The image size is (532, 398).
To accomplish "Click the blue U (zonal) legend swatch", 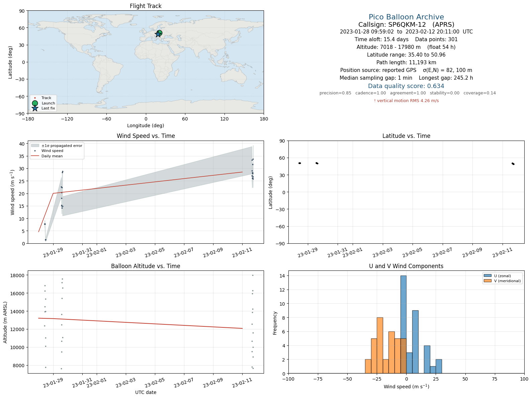I will [x=487, y=276].
